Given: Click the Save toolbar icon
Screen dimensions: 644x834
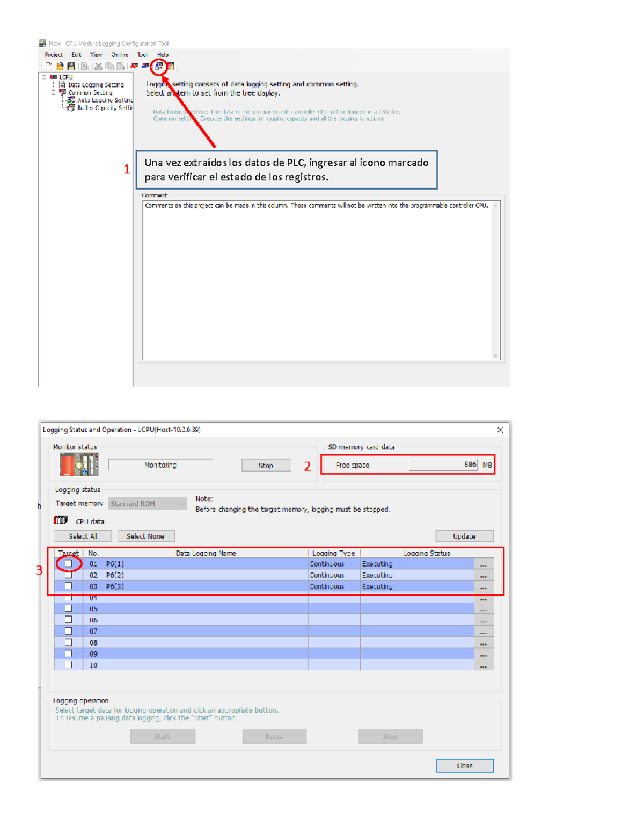Looking at the screenshot, I should click(71, 66).
